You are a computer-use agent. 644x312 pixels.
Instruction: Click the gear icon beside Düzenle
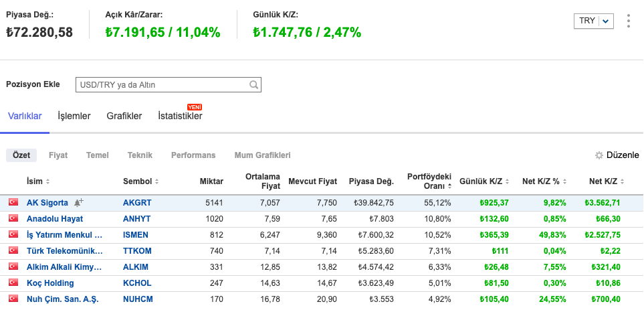pos(599,155)
